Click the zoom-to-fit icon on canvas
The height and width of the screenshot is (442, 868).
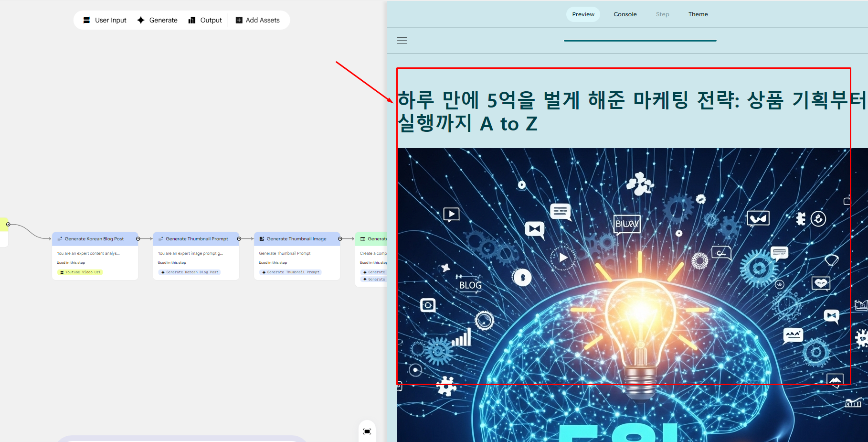click(x=367, y=431)
